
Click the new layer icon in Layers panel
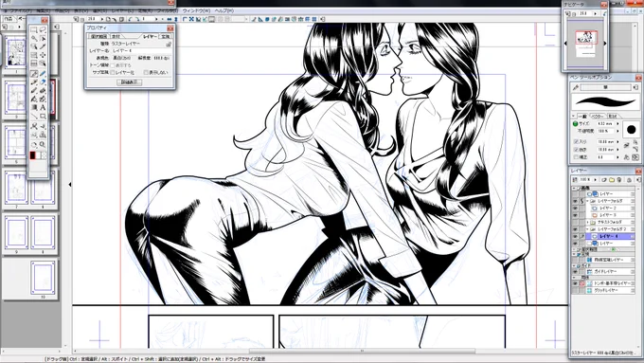point(604,180)
